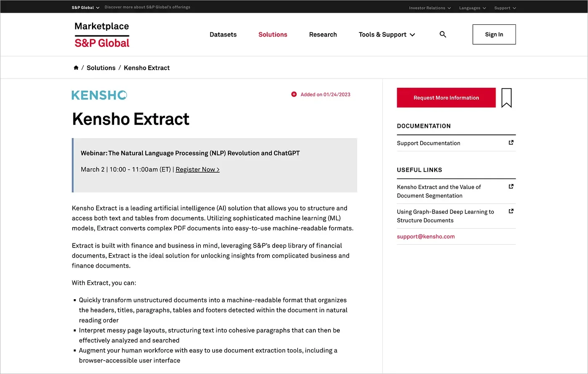Open Support Documentation link

pos(428,143)
